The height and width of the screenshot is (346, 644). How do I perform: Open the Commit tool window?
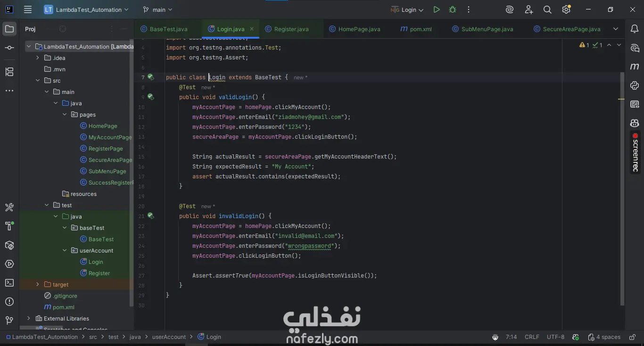[x=9, y=48]
